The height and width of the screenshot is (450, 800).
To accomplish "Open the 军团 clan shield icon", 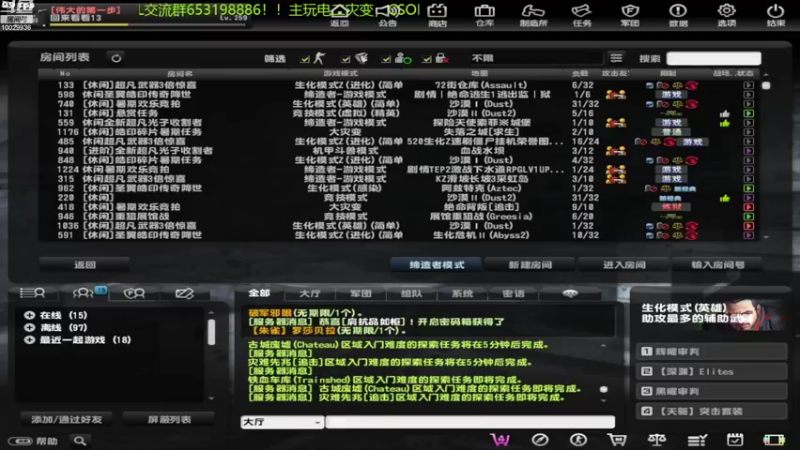I will 630,14.
